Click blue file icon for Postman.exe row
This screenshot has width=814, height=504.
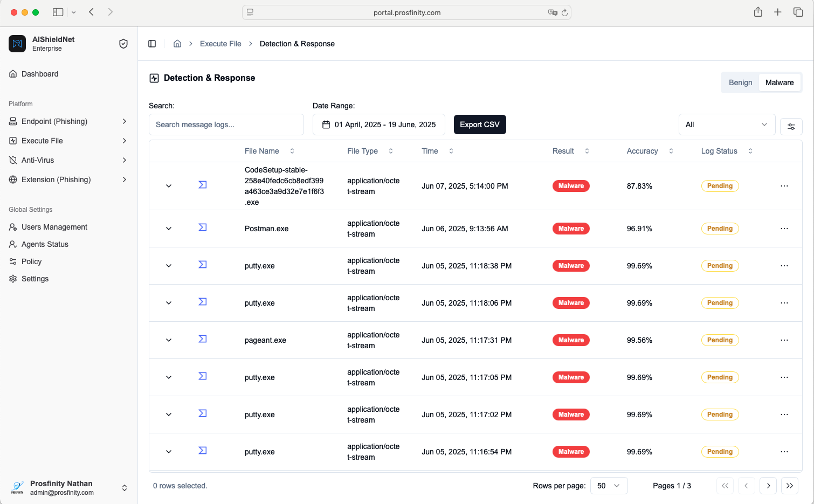point(203,227)
